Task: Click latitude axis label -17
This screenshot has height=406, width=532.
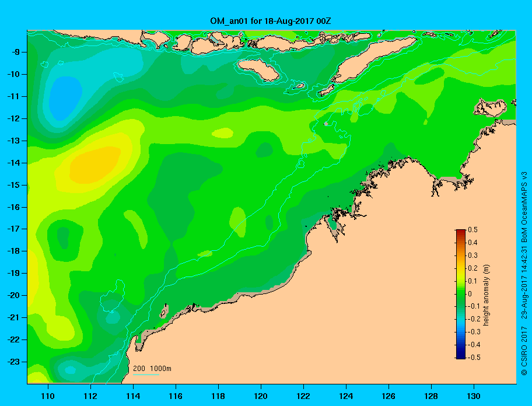Action: coord(13,229)
